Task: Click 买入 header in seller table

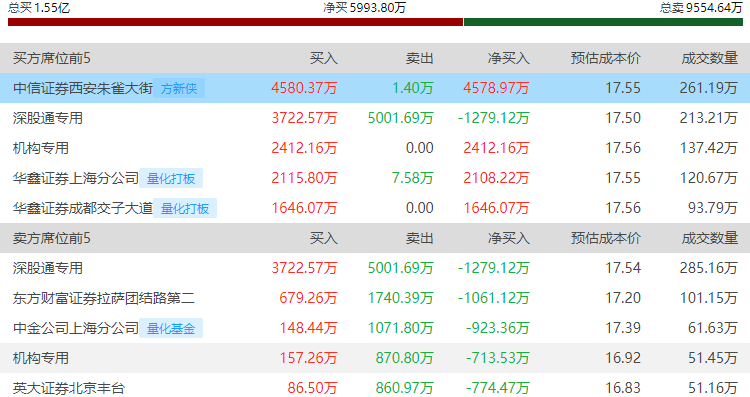Action: [x=323, y=238]
